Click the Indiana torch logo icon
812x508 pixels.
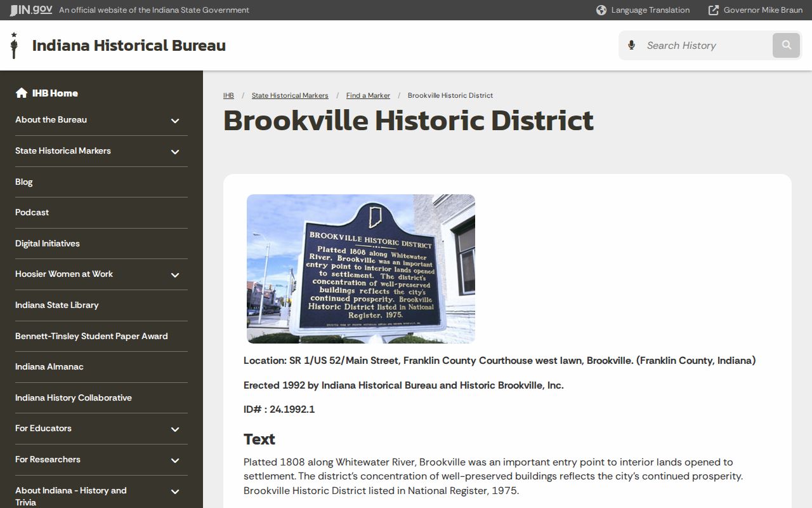coord(14,46)
